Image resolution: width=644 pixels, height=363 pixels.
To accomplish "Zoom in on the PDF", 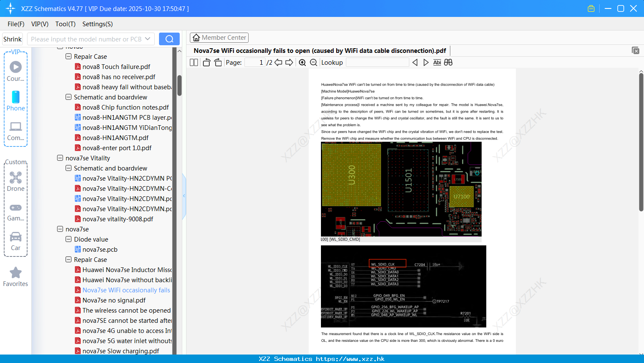I will 302,63.
